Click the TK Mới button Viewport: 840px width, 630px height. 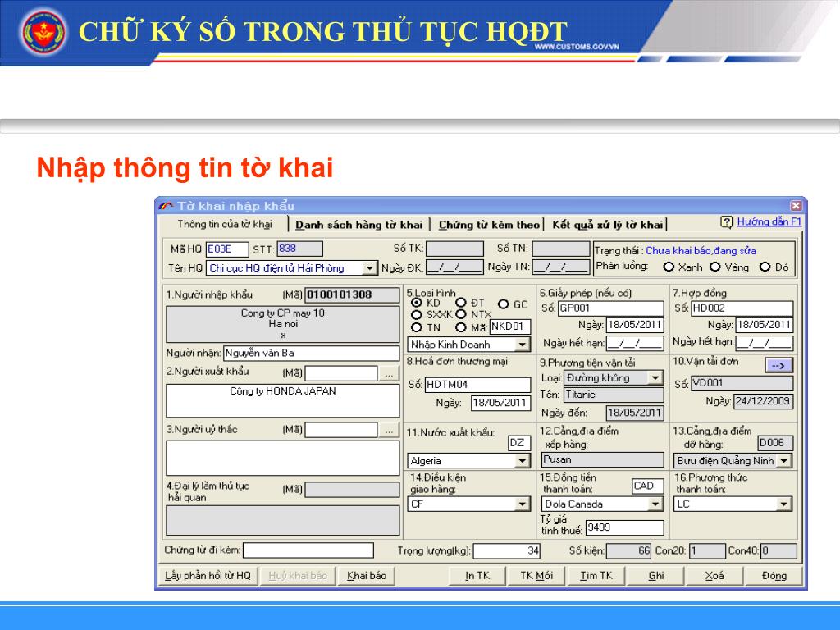(536, 575)
